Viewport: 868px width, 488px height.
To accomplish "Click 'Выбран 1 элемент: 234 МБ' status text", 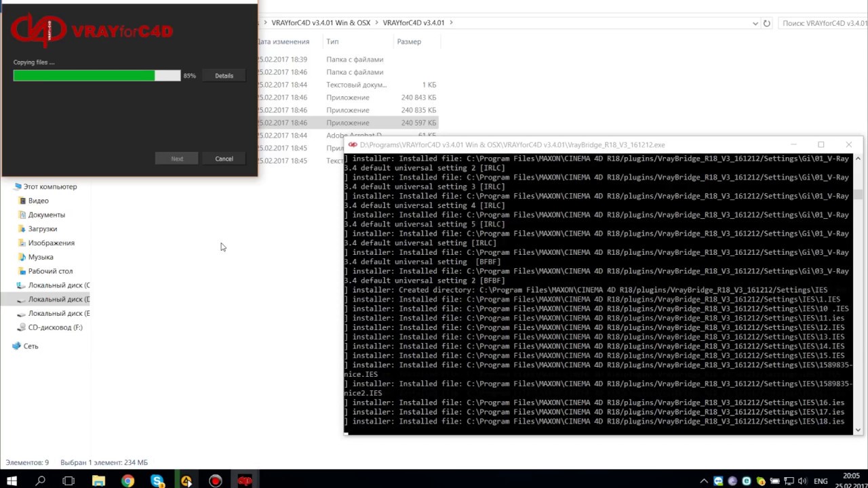I will pyautogui.click(x=104, y=462).
